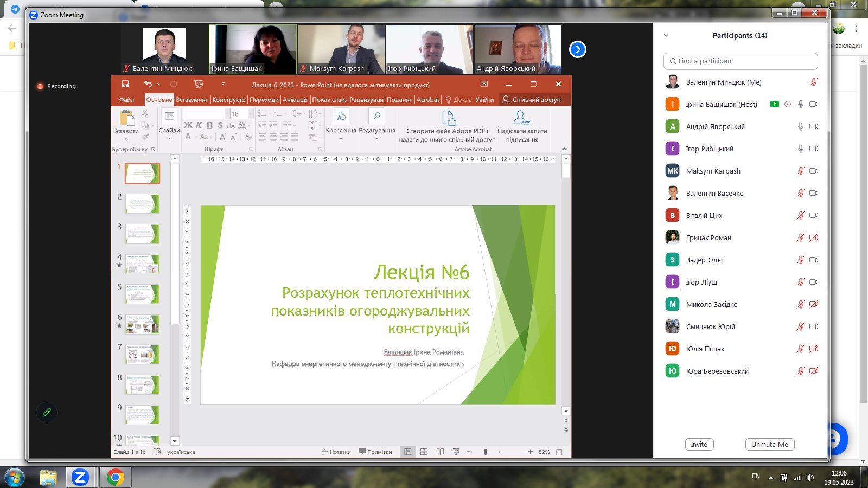The width and height of the screenshot is (868, 488).
Task: Open the Вставлення ribbon tab
Action: tap(192, 100)
